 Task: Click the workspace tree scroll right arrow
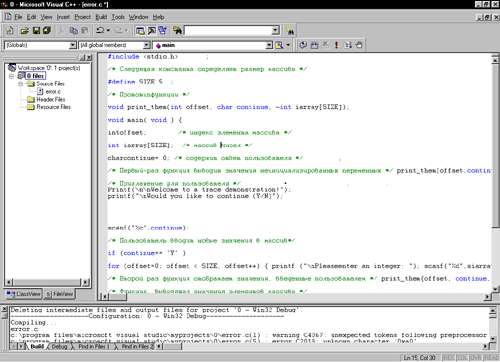tap(85, 282)
